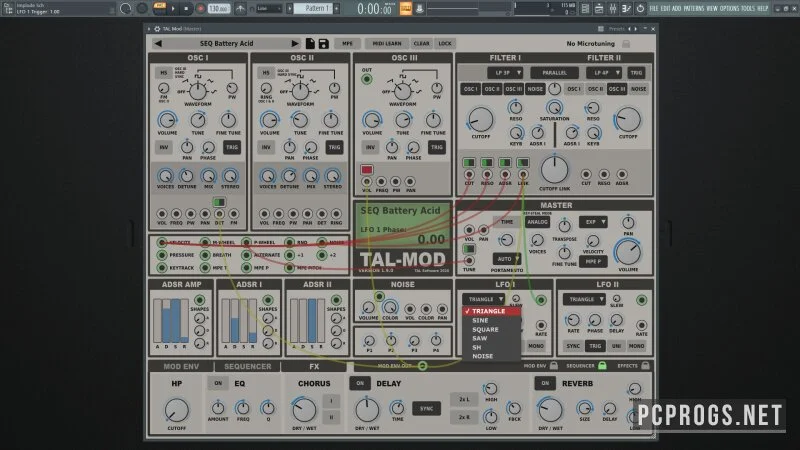The image size is (800, 450).
Task: Click the green SEQUENCER lock icon
Action: pyautogui.click(x=602, y=365)
